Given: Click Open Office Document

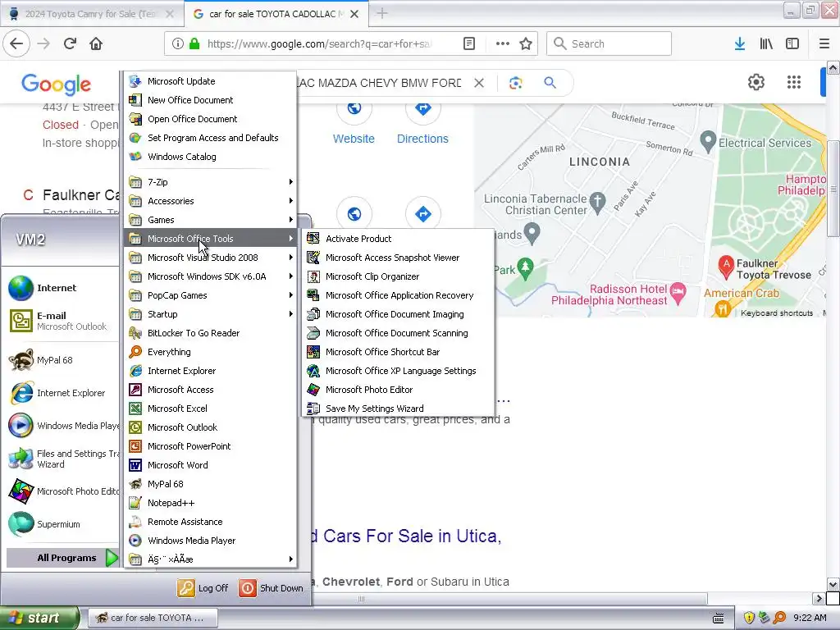Looking at the screenshot, I should click(x=211, y=119).
